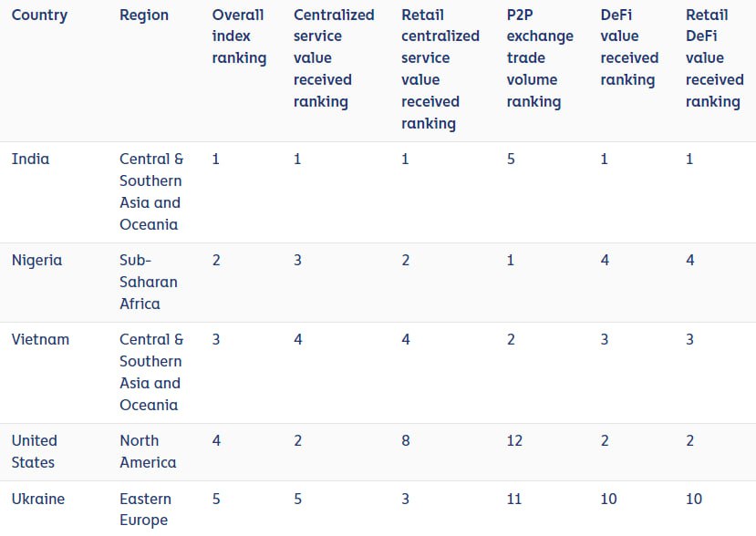Viewport: 756px width, 536px height.
Task: Click the Country column header
Action: pos(37,15)
